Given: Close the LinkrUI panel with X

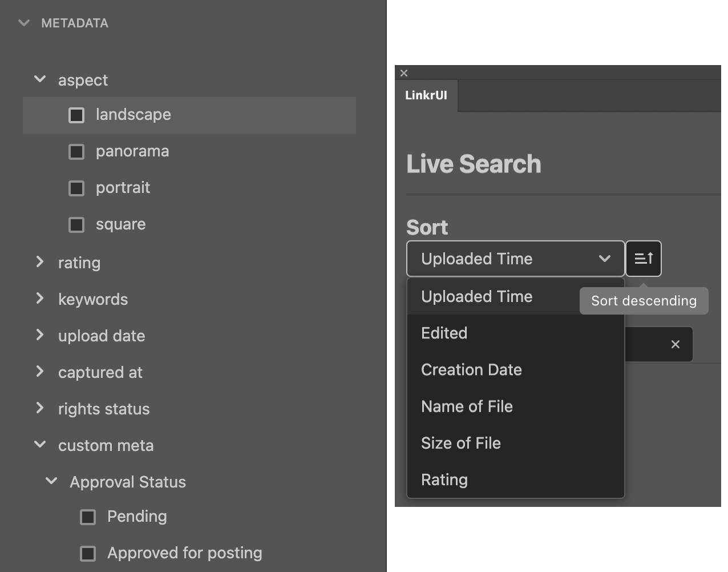Looking at the screenshot, I should pos(404,73).
